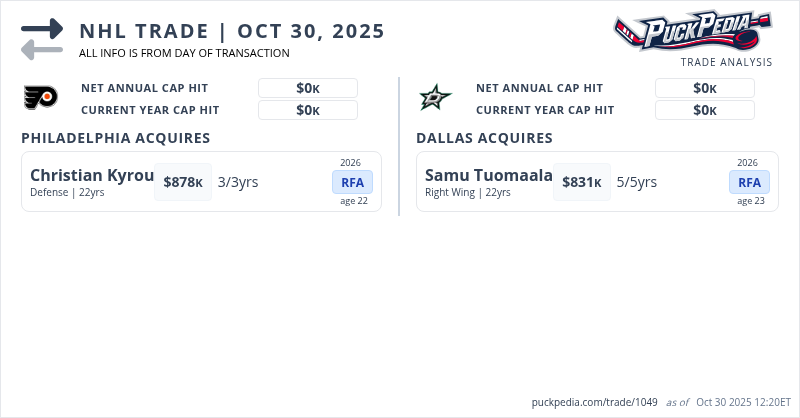Viewport: 800px width, 418px height.
Task: Click Kyrou's 3/3yrs contract term
Action: (238, 182)
